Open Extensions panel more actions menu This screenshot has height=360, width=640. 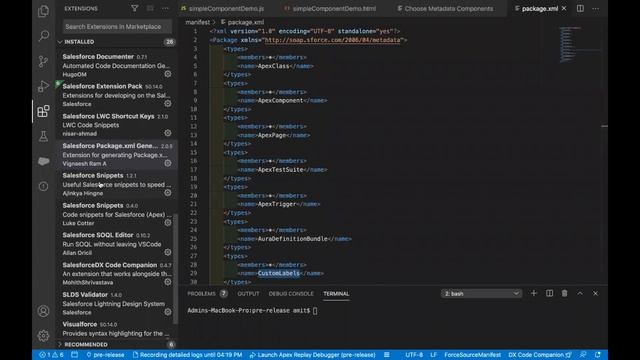[165, 8]
